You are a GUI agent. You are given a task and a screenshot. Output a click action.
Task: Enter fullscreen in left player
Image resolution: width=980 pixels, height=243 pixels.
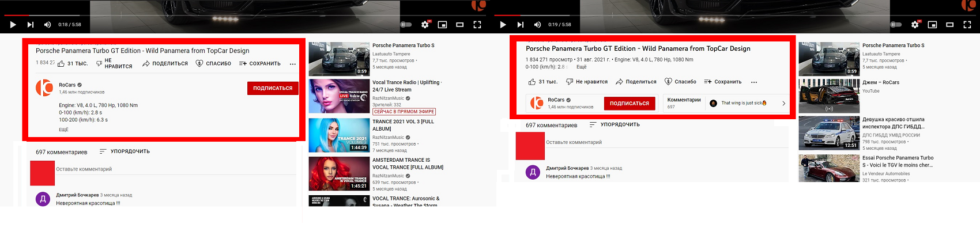click(x=477, y=25)
